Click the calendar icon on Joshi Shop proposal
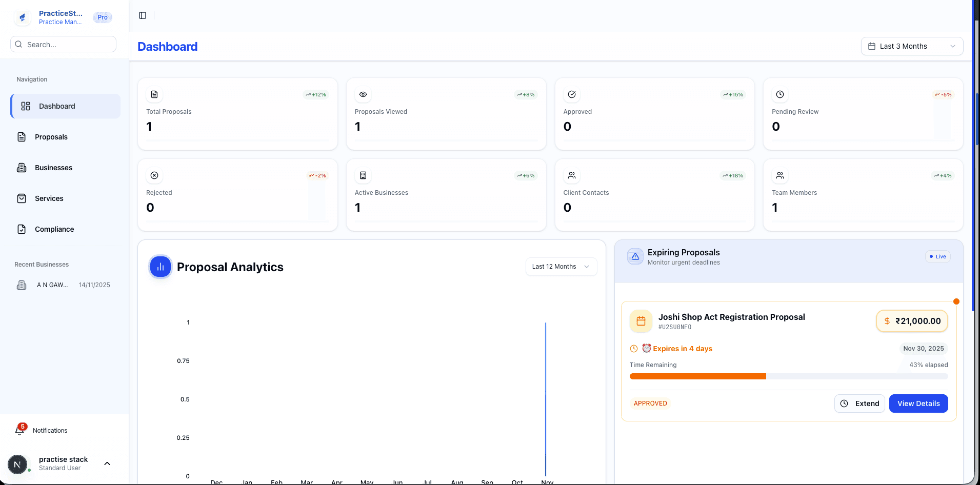Screen dimensions: 980x485 point(641,320)
